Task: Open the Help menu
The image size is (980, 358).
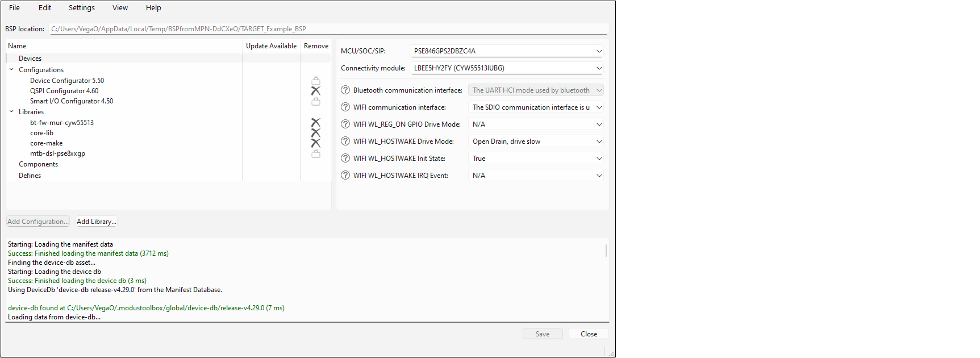Action: click(x=153, y=8)
